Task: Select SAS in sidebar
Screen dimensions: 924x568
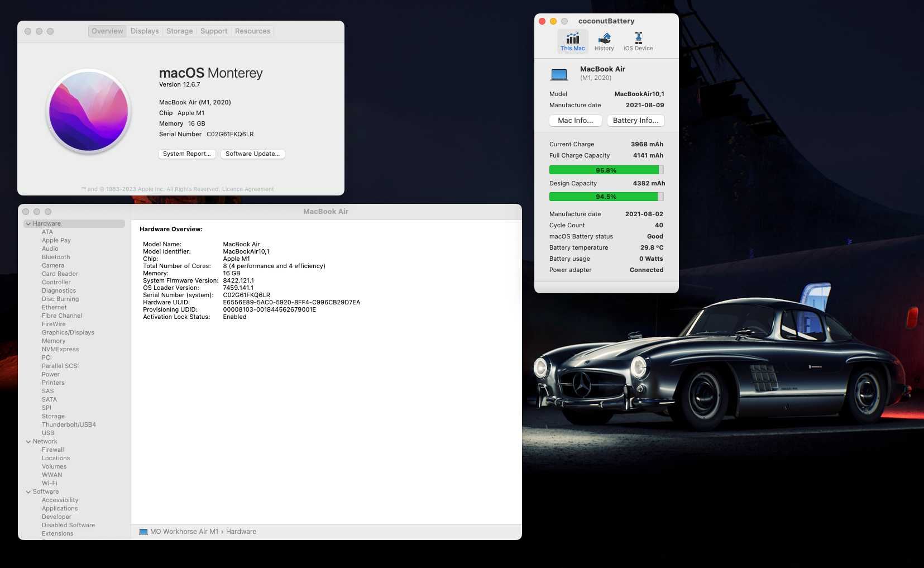Action: (48, 391)
